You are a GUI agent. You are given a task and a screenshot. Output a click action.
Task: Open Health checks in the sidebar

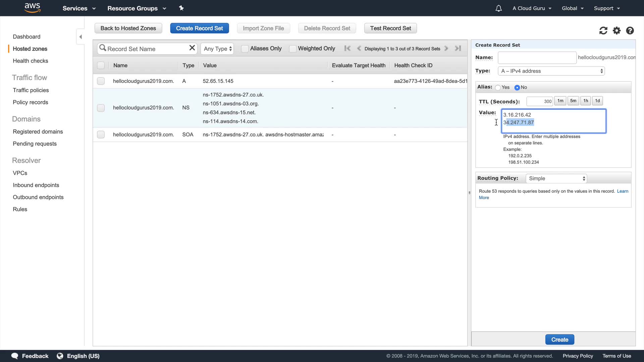[x=30, y=61]
